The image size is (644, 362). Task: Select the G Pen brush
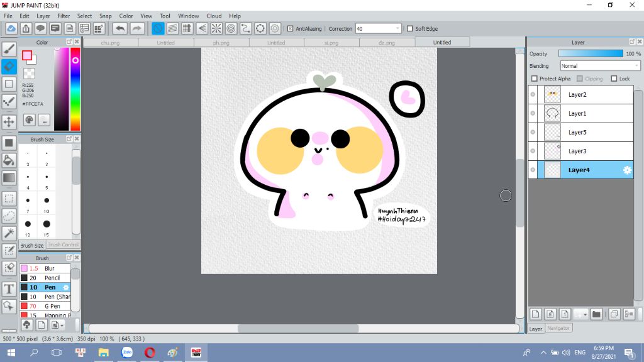point(45,306)
